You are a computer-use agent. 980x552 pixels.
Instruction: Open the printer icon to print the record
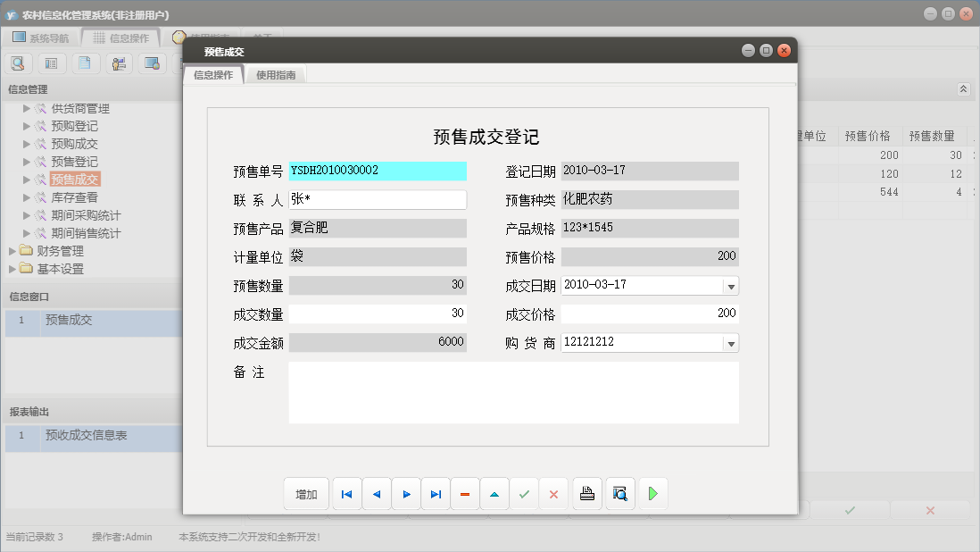click(x=586, y=493)
